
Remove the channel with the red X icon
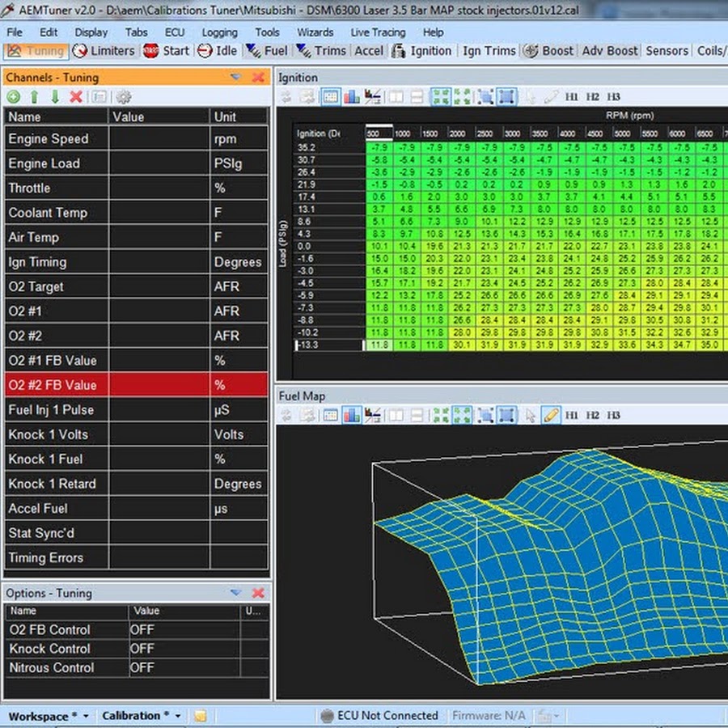pos(76,96)
